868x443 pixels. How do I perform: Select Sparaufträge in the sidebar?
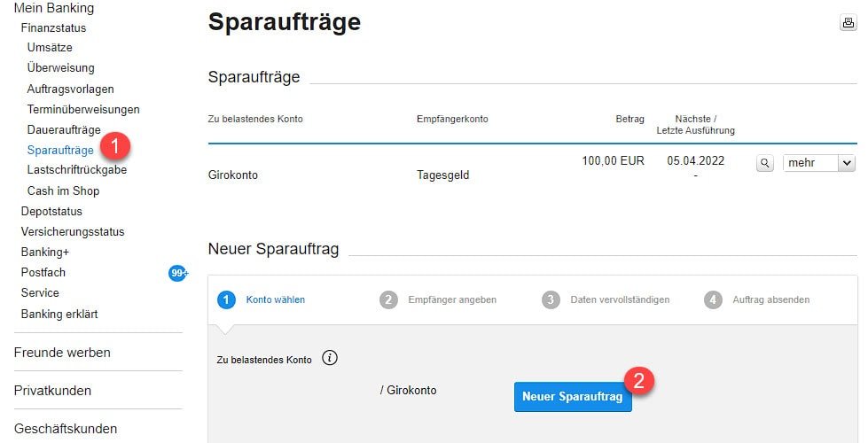(x=60, y=151)
